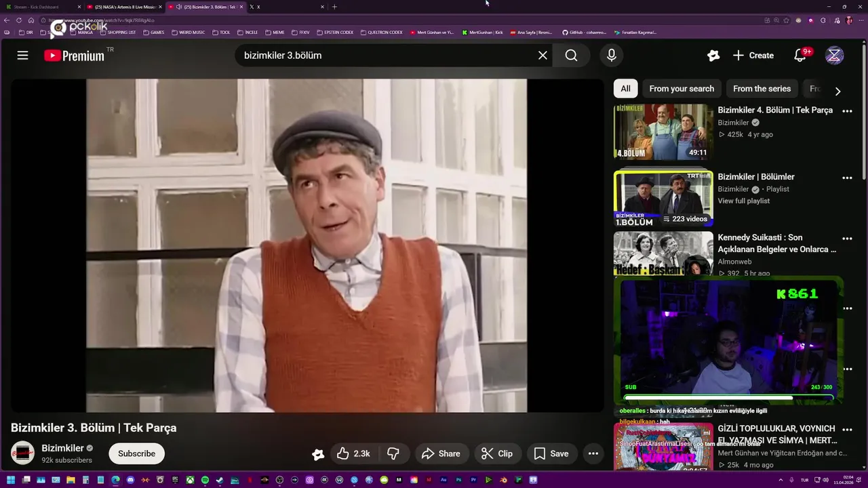The width and height of the screenshot is (868, 488).
Task: Open the Almonweb channel name
Action: [734, 261]
